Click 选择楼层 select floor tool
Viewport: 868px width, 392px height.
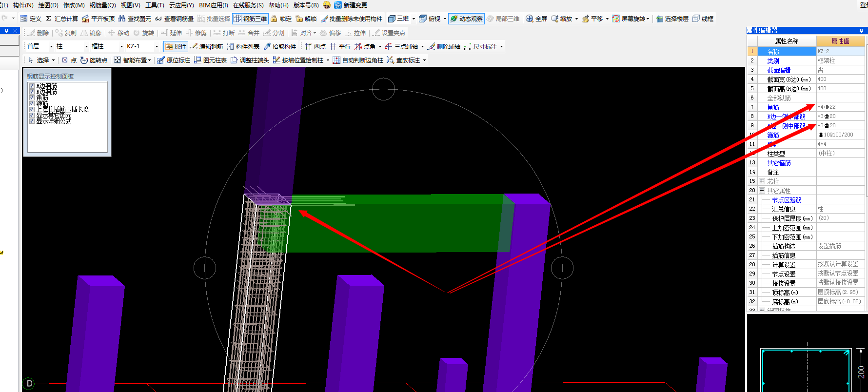click(x=672, y=19)
